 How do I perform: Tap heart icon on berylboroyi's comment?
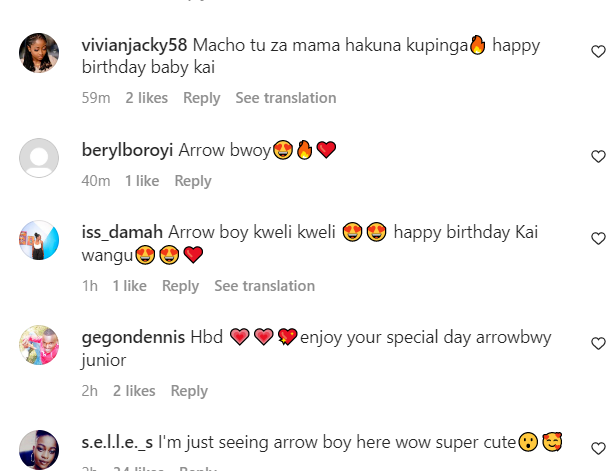tap(598, 156)
